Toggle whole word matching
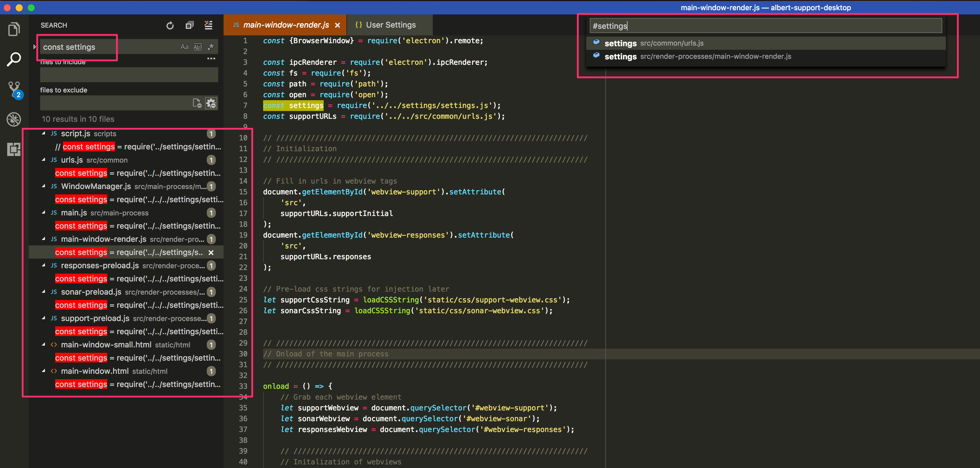Viewport: 980px width, 468px height. [197, 46]
